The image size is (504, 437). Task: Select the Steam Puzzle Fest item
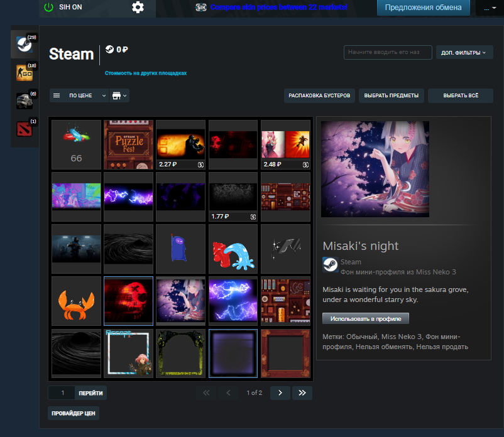point(129,144)
